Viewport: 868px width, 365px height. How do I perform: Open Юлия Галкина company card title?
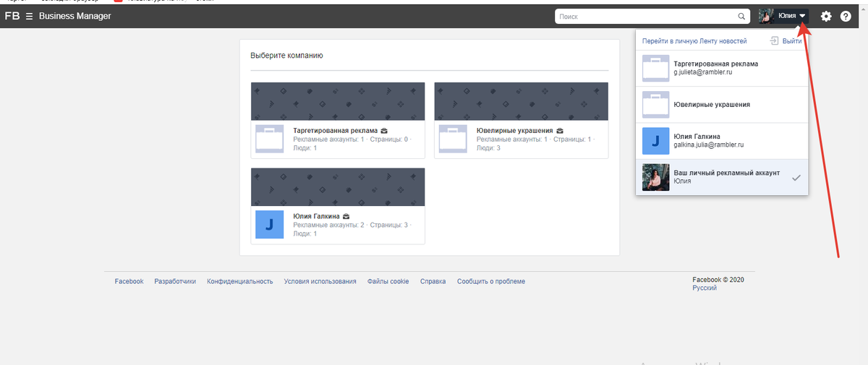pyautogui.click(x=317, y=216)
